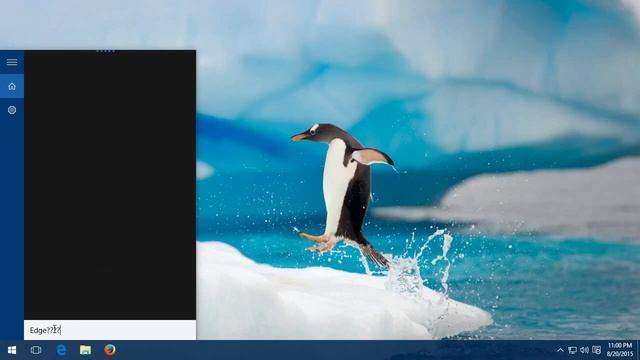
Task: Show hidden system tray icons
Action: coord(560,350)
